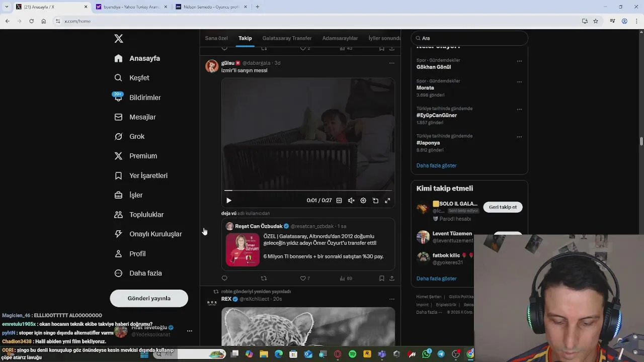Open account menu dots for Fırat Tevetoğlu
Viewport: 644px width, 362px height.
click(190, 331)
